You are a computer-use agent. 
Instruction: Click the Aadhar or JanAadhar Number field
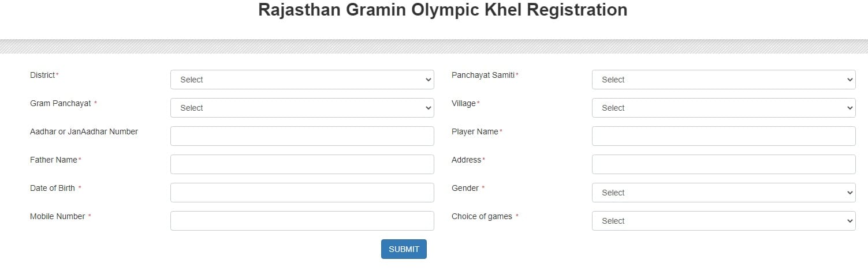pos(301,136)
